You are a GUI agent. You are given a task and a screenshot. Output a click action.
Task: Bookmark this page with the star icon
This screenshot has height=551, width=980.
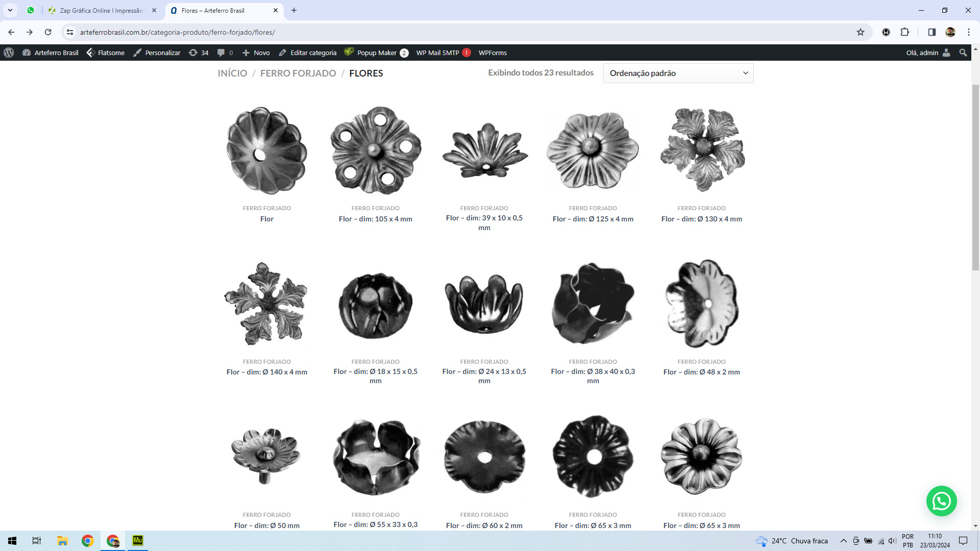(x=861, y=32)
